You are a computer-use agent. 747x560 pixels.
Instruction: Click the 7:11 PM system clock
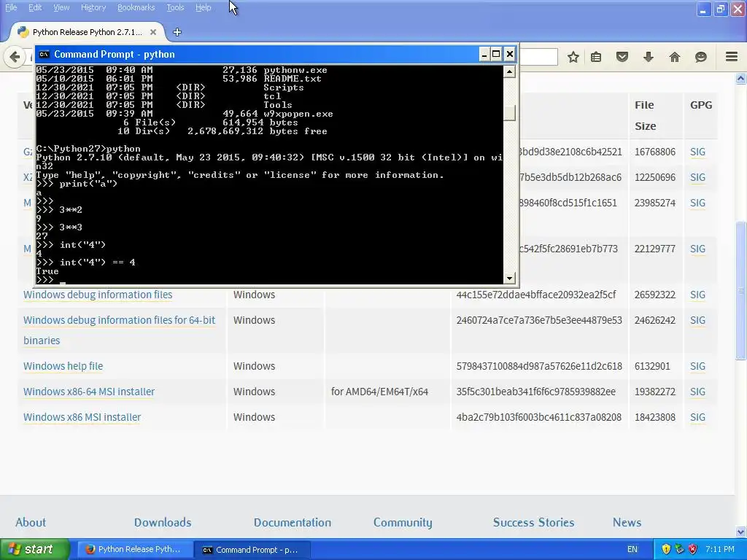click(x=720, y=549)
